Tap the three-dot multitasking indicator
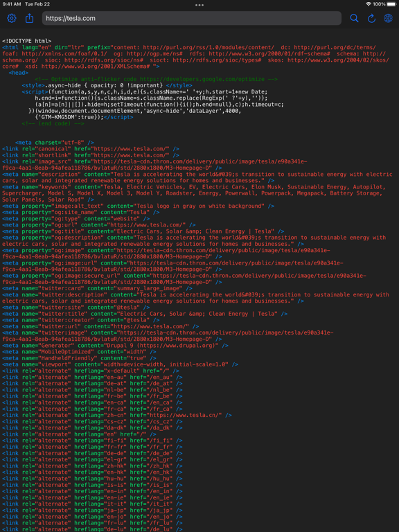 199,5
